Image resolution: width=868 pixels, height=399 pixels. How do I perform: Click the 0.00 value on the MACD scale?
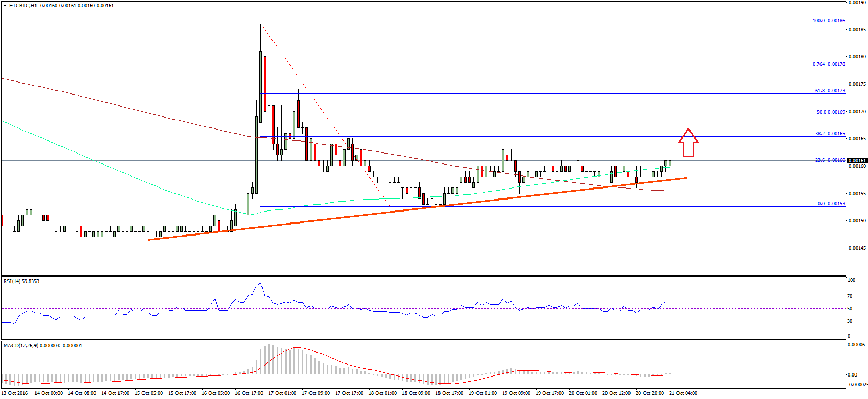pyautogui.click(x=852, y=375)
